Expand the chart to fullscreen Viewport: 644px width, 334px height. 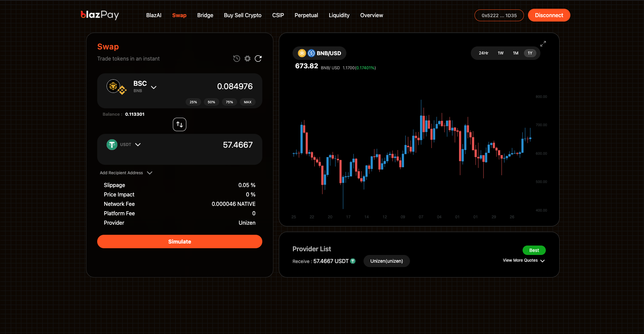[543, 44]
